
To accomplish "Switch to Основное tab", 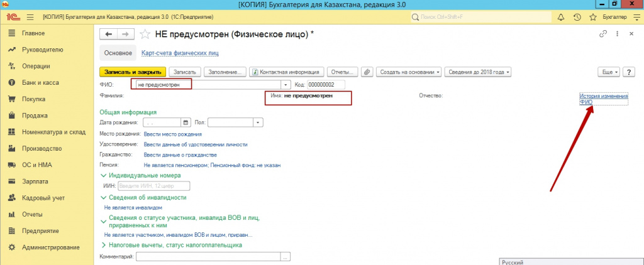I will 118,53.
